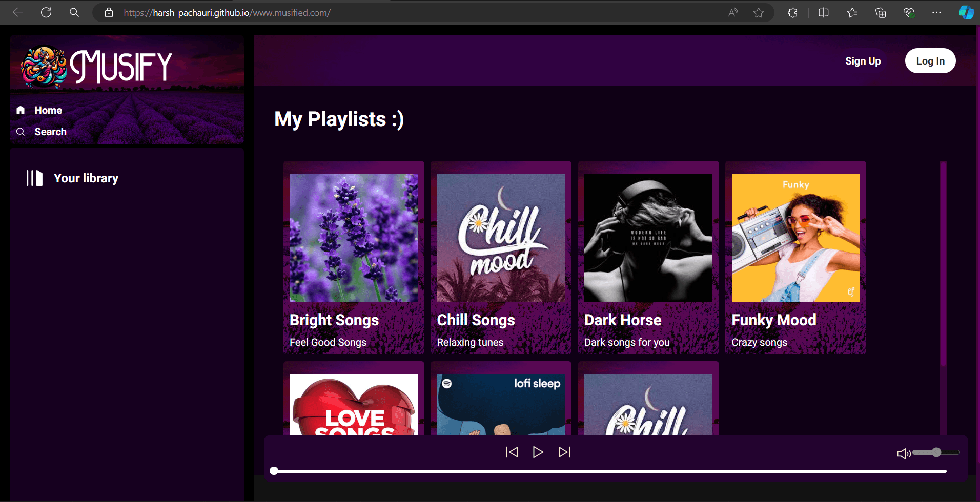Image resolution: width=980 pixels, height=502 pixels.
Task: Open Browser essentials heart icon
Action: click(x=909, y=12)
